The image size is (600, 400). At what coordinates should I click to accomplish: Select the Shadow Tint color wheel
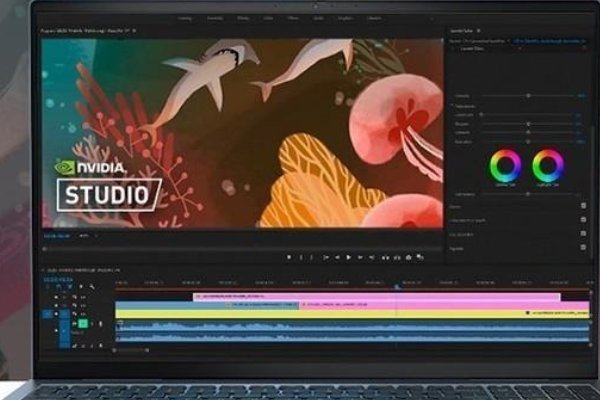(x=506, y=165)
